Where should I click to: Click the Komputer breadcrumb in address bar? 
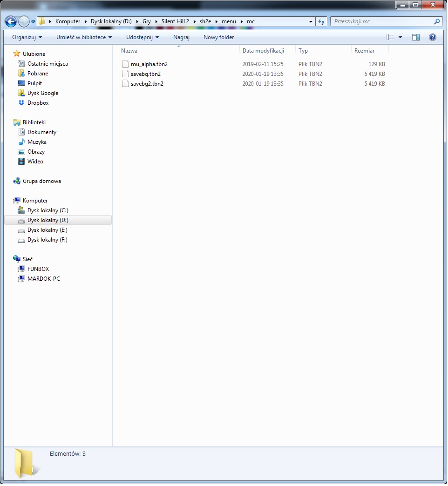coord(68,21)
